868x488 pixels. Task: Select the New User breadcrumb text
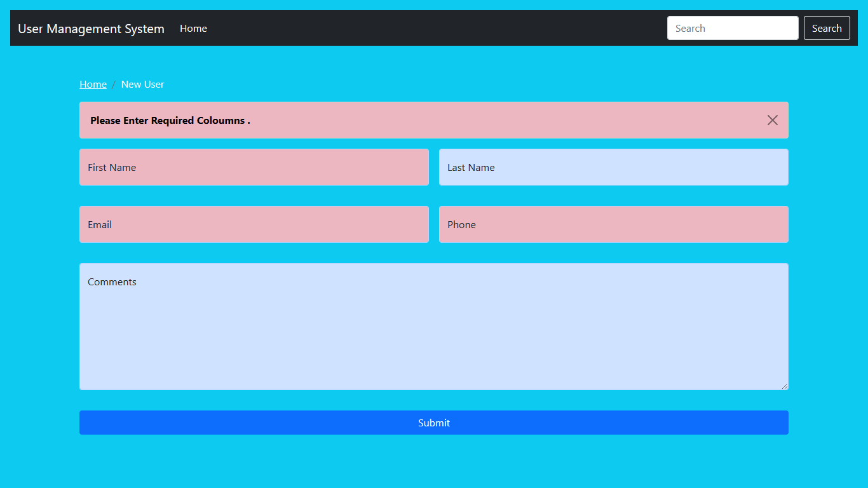point(142,85)
